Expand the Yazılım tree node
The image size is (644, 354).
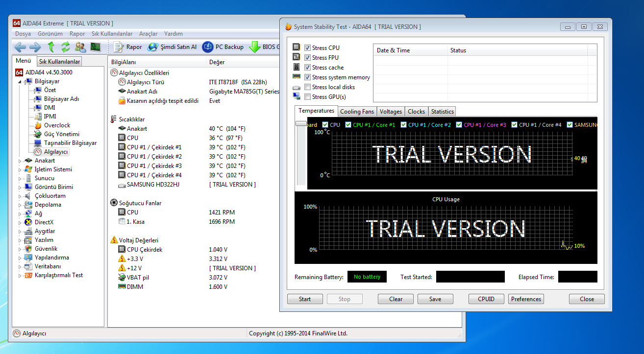(20, 240)
